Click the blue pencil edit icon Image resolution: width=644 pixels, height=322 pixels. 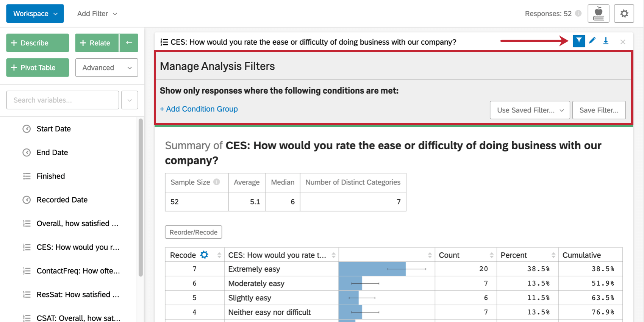coord(592,41)
